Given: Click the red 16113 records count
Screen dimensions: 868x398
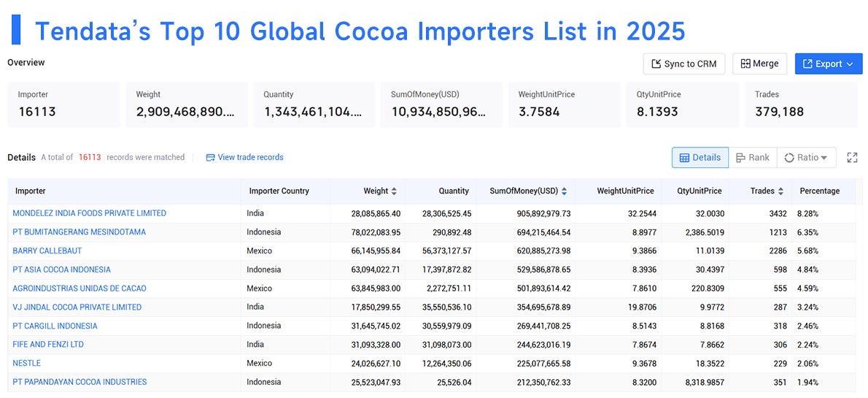Looking at the screenshot, I should [x=90, y=158].
